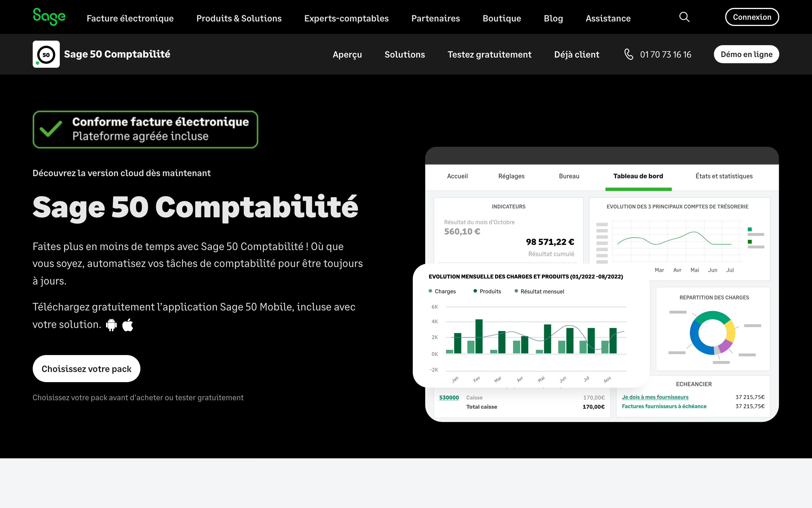The image size is (812, 508).
Task: Open the Déjà client section
Action: point(577,54)
